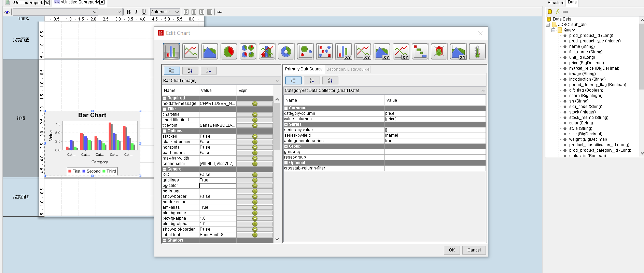Select the Line chart type
Screen dimensions: 644x273
[191, 52]
